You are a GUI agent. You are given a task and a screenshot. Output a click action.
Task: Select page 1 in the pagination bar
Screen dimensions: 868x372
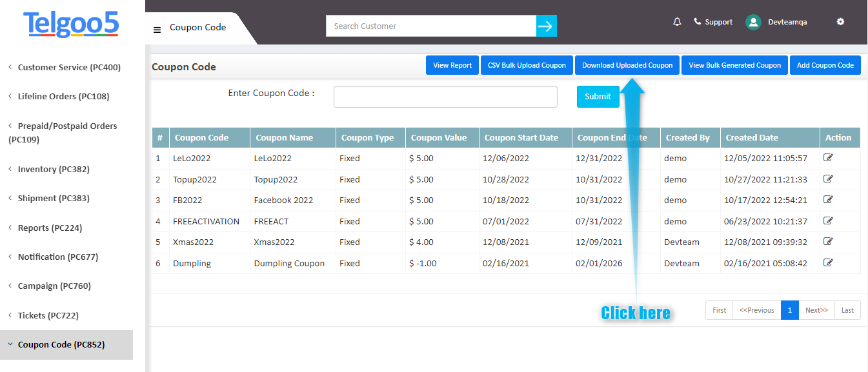pyautogui.click(x=790, y=310)
